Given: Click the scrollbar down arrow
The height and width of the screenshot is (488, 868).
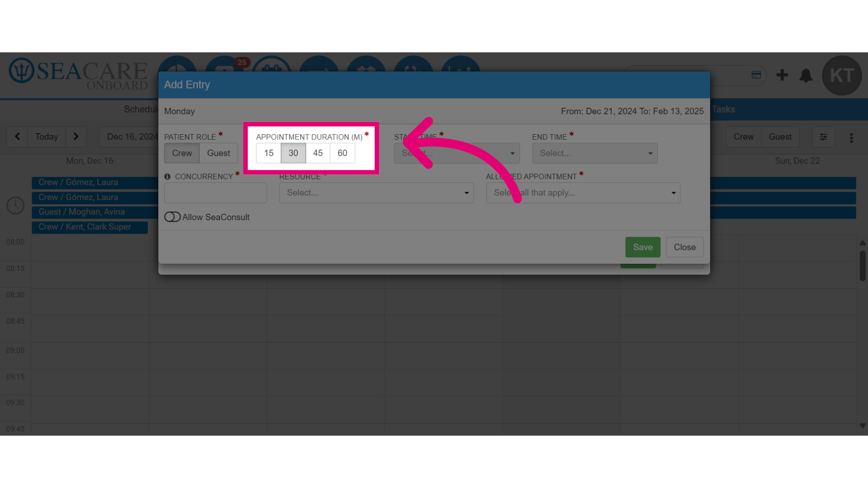Looking at the screenshot, I should click(x=863, y=426).
